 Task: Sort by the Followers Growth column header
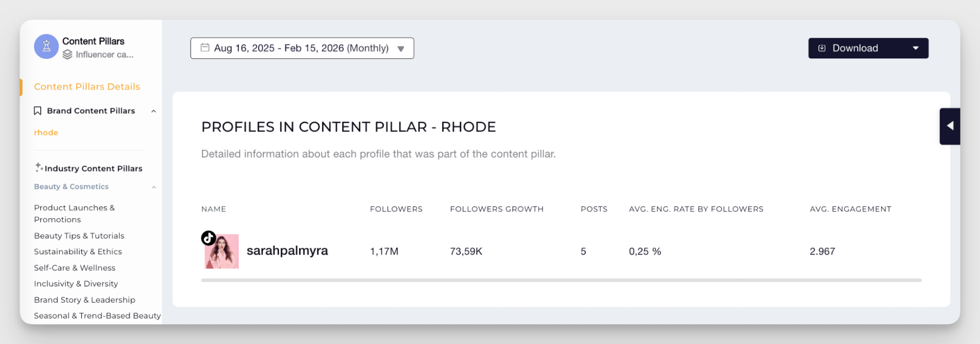[x=496, y=209]
